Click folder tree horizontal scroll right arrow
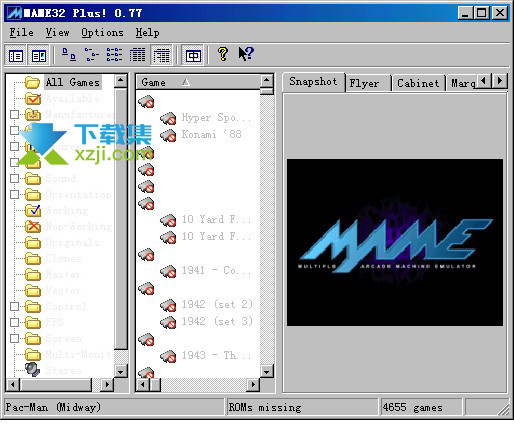The image size is (514, 426). [x=107, y=385]
